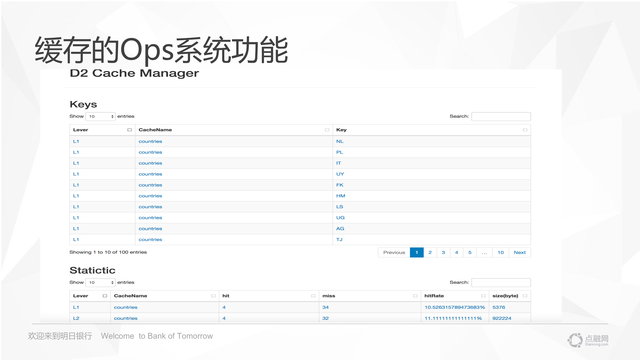Click countries link in the UG row

150,218
